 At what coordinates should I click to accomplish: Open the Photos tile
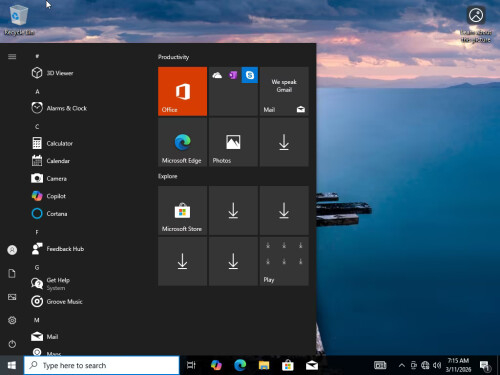point(233,142)
